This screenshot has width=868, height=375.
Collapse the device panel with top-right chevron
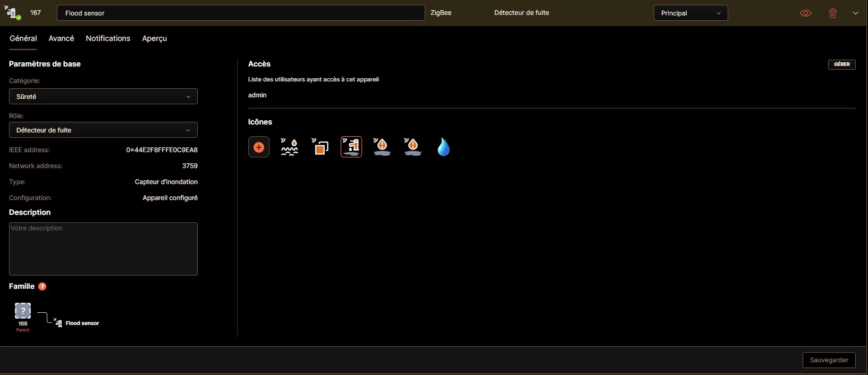855,13
